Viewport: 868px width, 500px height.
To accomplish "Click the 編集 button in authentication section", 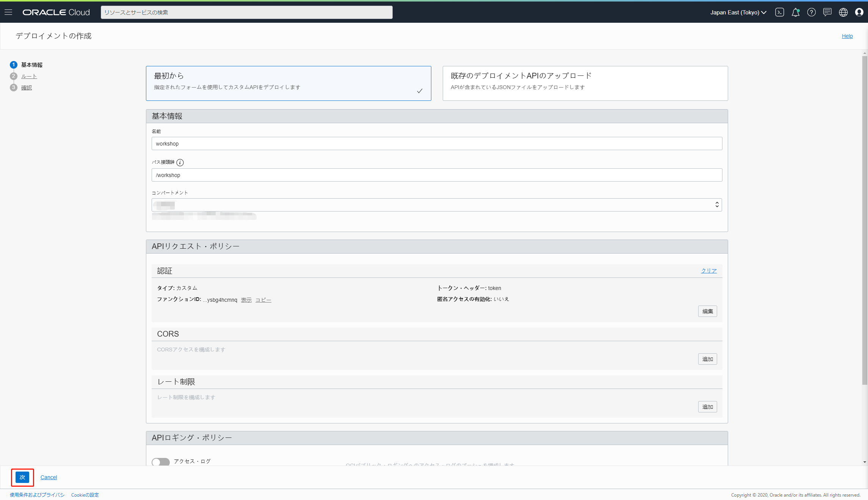I will point(707,311).
